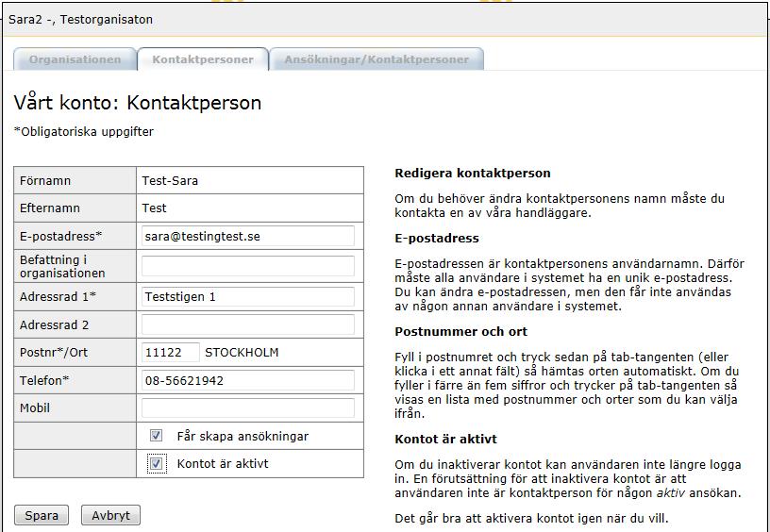Image resolution: width=770 pixels, height=532 pixels.
Task: Focus the Befattning i organisationen field
Action: click(x=248, y=266)
